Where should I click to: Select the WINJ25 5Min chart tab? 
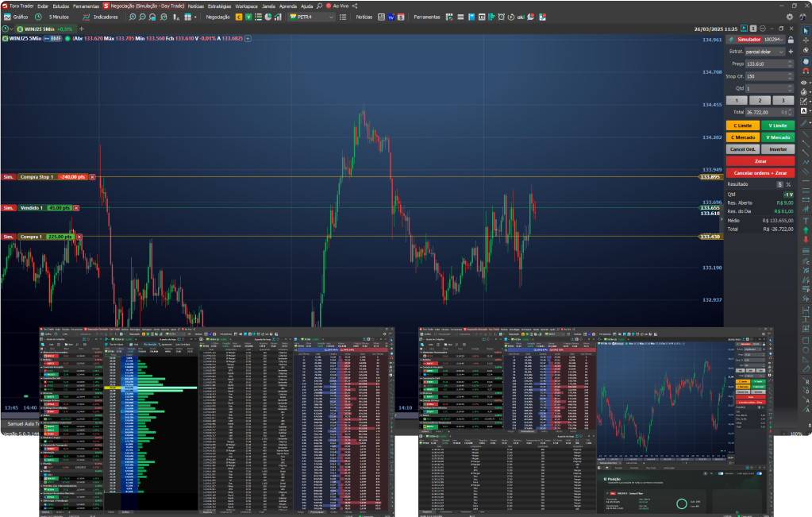pos(38,29)
